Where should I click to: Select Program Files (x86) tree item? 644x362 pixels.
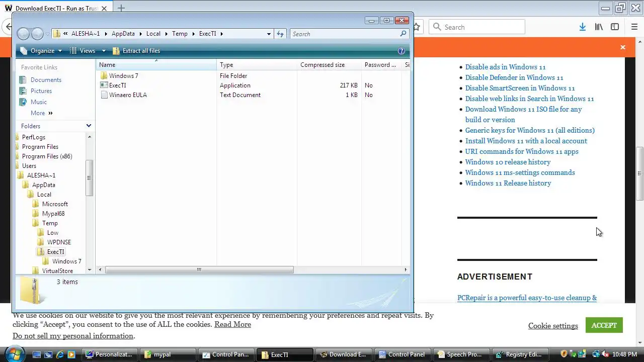tap(47, 156)
